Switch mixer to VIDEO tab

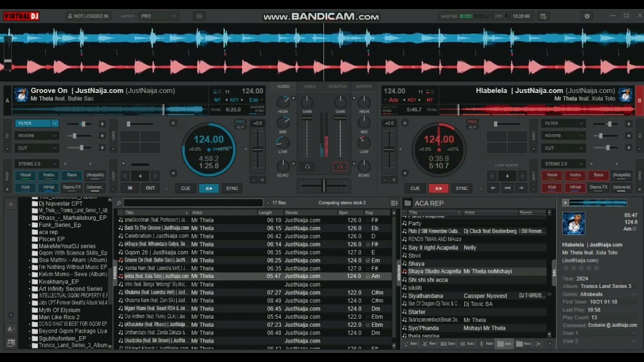click(x=310, y=86)
